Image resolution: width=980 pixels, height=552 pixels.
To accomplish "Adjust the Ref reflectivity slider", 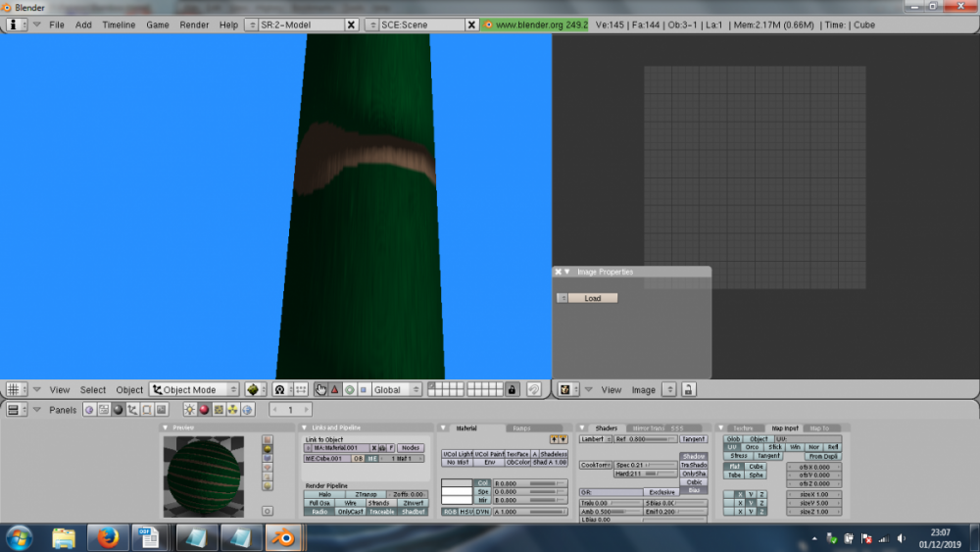I will [x=645, y=439].
